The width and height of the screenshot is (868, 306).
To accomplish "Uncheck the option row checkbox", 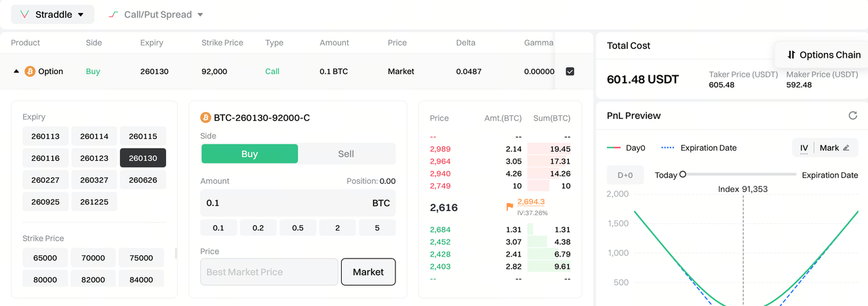I will (570, 71).
